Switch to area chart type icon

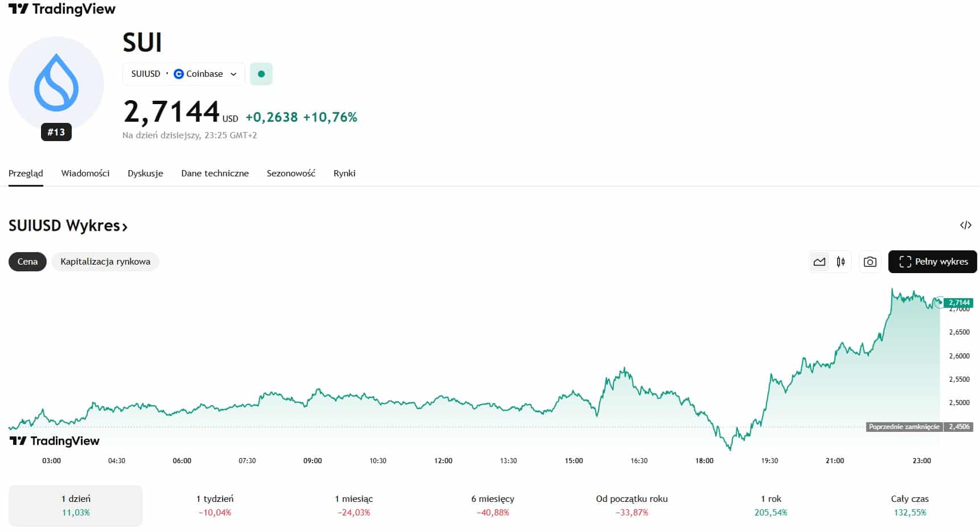pyautogui.click(x=819, y=262)
